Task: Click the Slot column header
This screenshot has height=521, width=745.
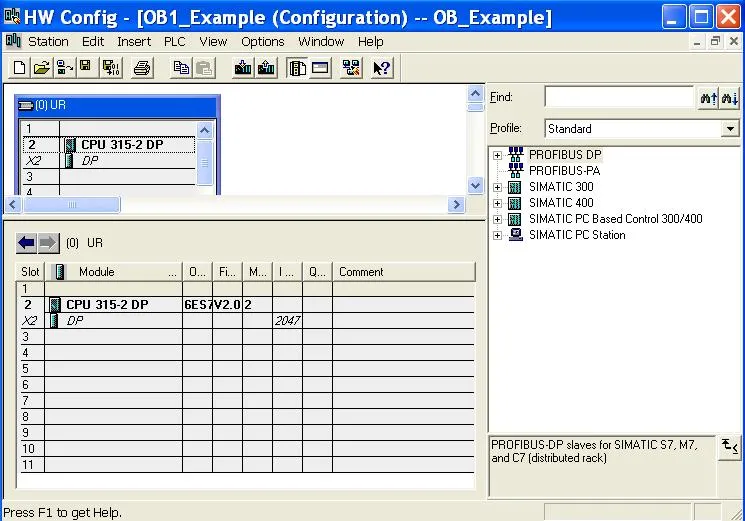Action: tap(30, 272)
